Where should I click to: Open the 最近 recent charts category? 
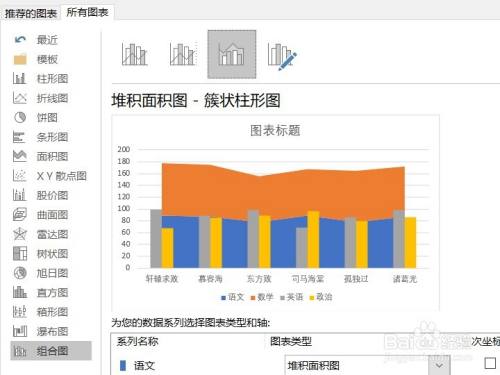[36, 40]
